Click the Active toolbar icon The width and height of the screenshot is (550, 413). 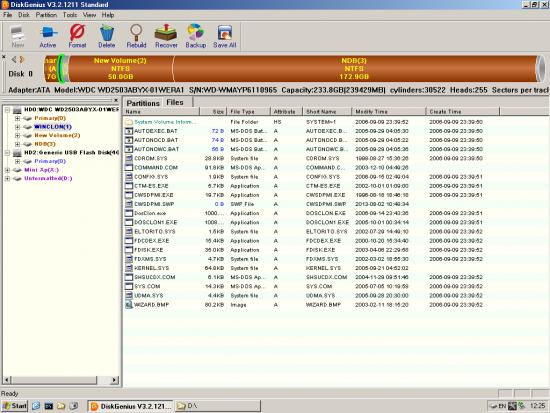coord(47,36)
